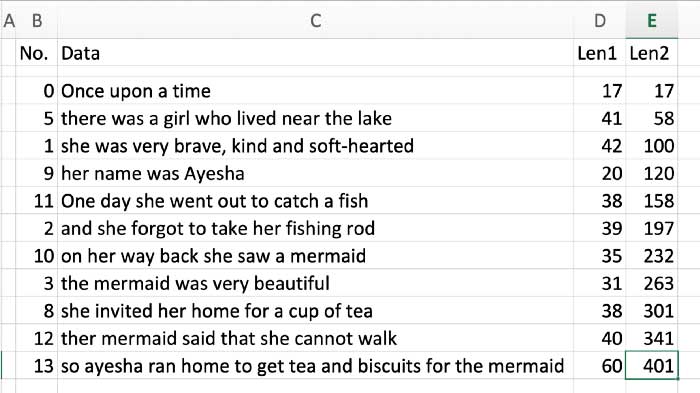Screen dimensions: 700x393
Task: Select Len2 cell showing 401
Action: pyautogui.click(x=651, y=366)
